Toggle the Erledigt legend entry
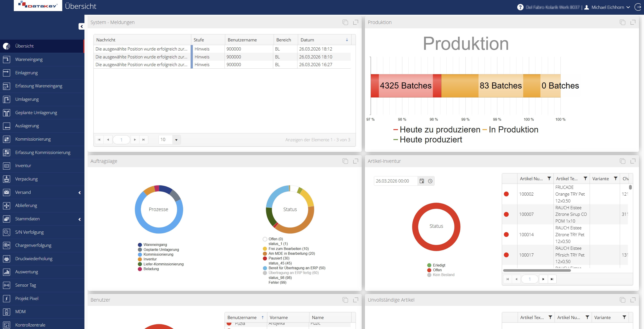The width and height of the screenshot is (644, 329). (439, 265)
